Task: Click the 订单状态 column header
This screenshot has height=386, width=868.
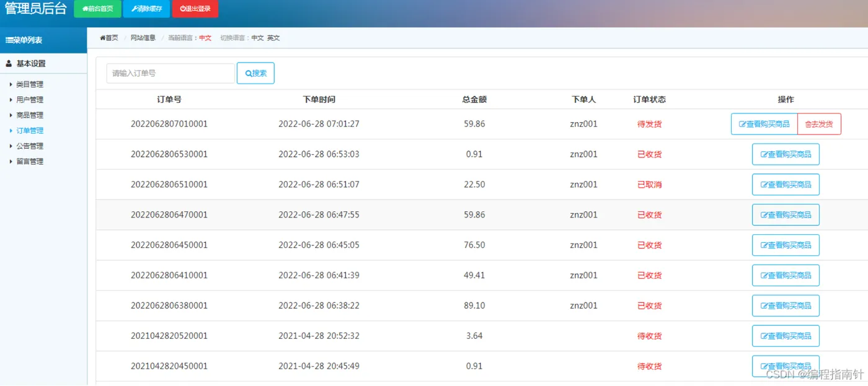Action: coord(649,100)
